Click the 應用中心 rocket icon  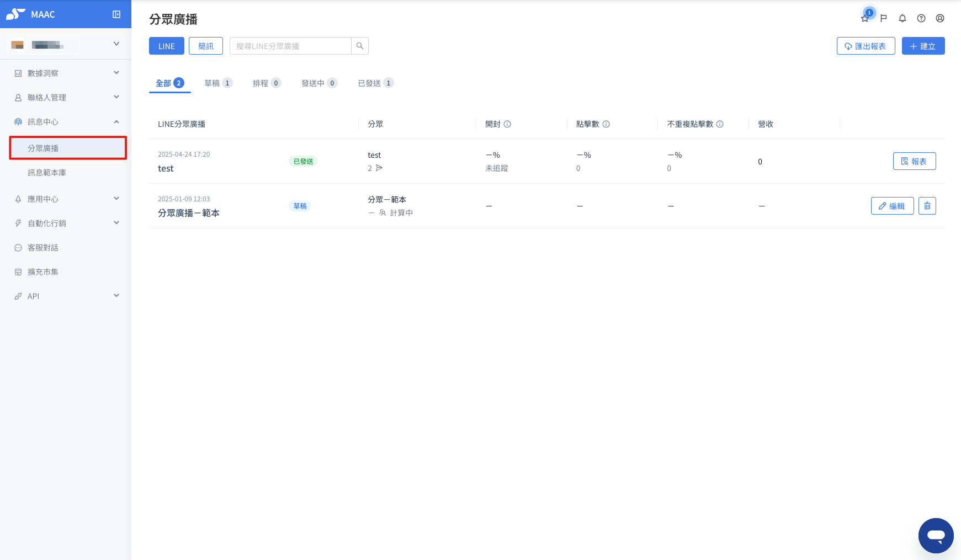point(18,199)
